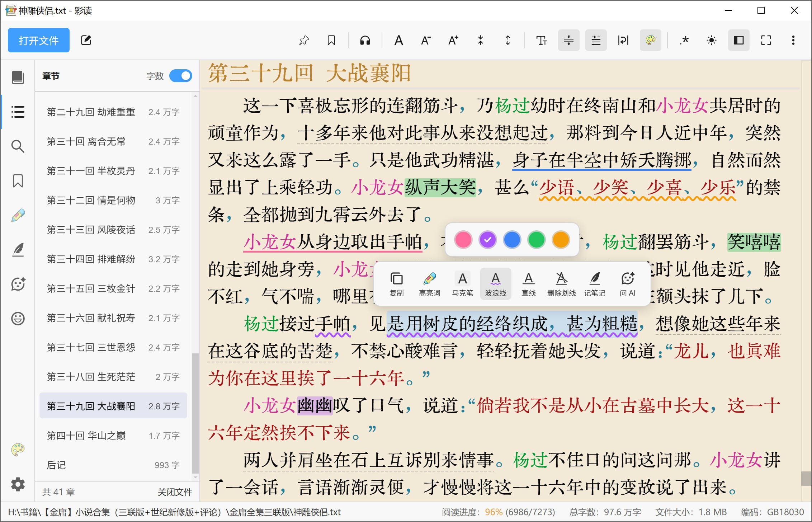Click the 打开文件 button
Viewport: 812px width, 522px height.
tap(39, 40)
